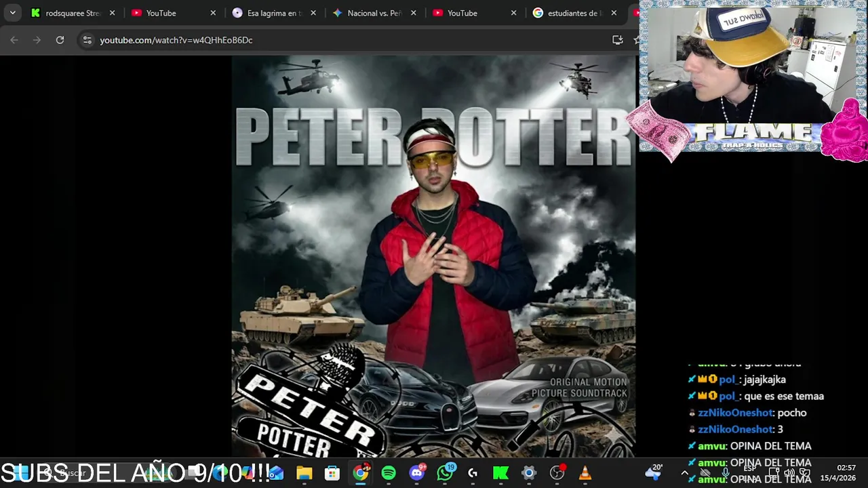Open the YouTube tab beside the rodsquaree tab
The height and width of the screenshot is (488, 868).
(x=173, y=13)
